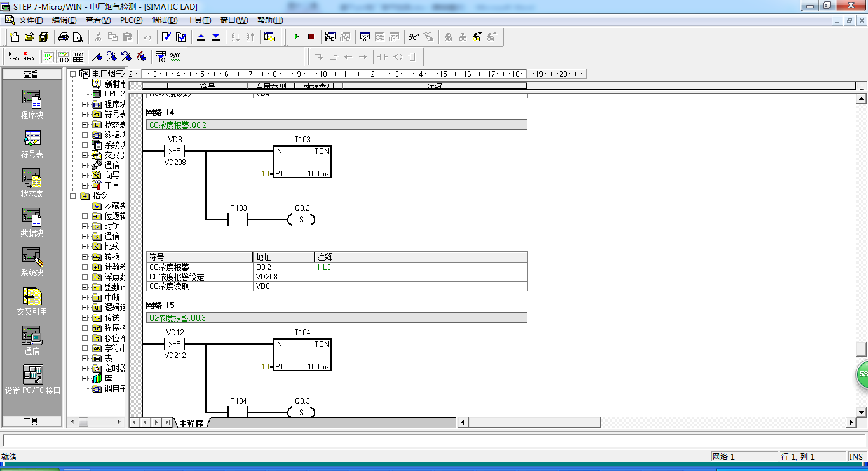Compile all program blocks

point(181,37)
